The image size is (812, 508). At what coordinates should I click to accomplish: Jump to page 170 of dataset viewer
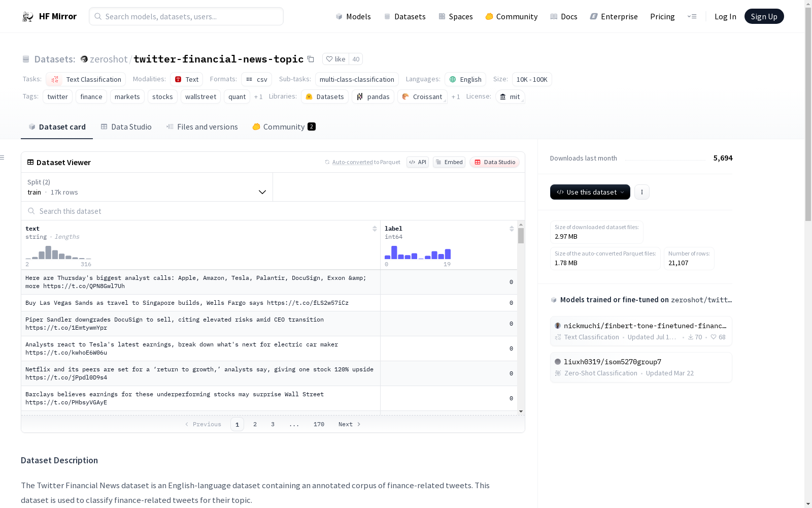click(x=319, y=424)
